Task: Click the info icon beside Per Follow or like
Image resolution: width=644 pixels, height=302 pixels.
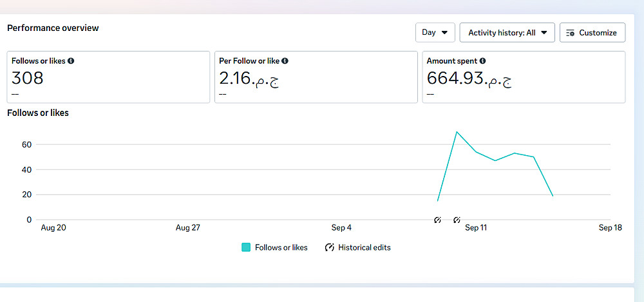Action: coord(285,61)
